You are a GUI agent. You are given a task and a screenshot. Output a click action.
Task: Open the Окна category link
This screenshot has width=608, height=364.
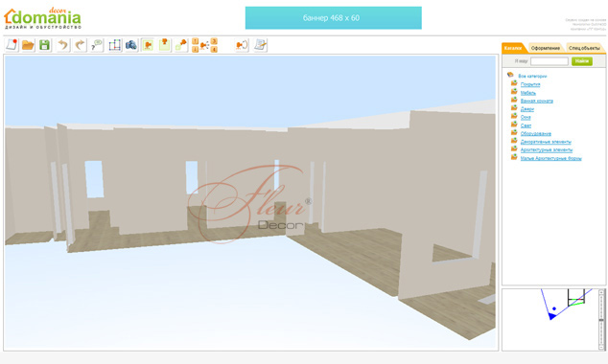point(526,117)
